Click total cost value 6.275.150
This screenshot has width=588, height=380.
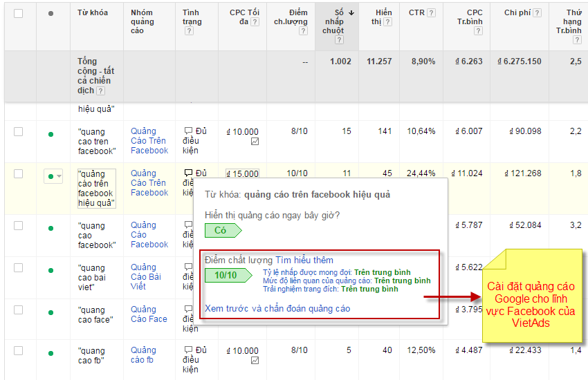[520, 61]
